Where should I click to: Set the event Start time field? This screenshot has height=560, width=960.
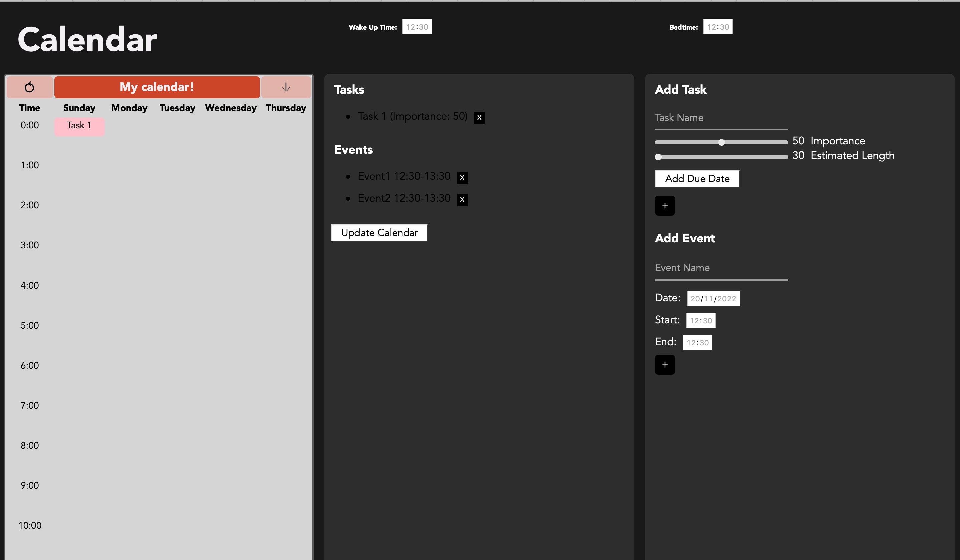700,321
